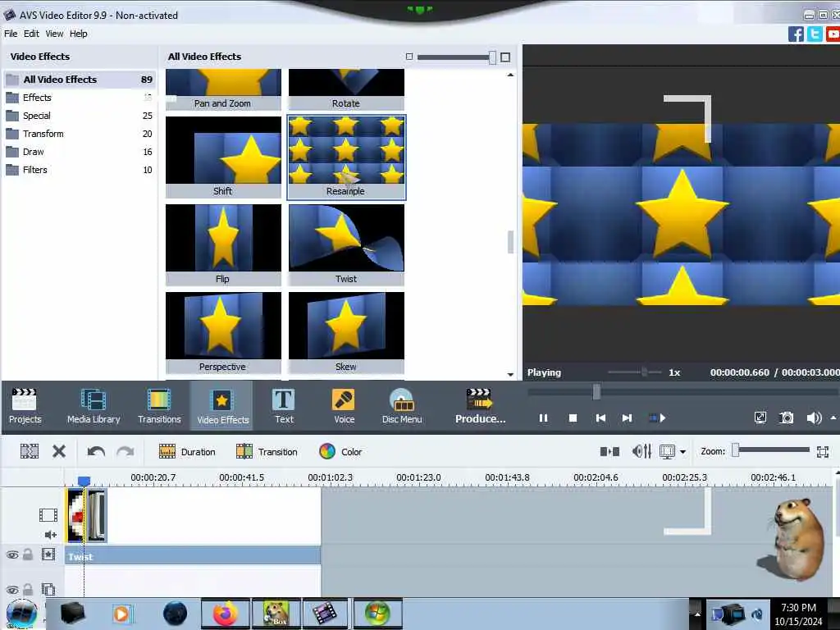840x630 pixels.
Task: Select the Special effects category
Action: 80,116
